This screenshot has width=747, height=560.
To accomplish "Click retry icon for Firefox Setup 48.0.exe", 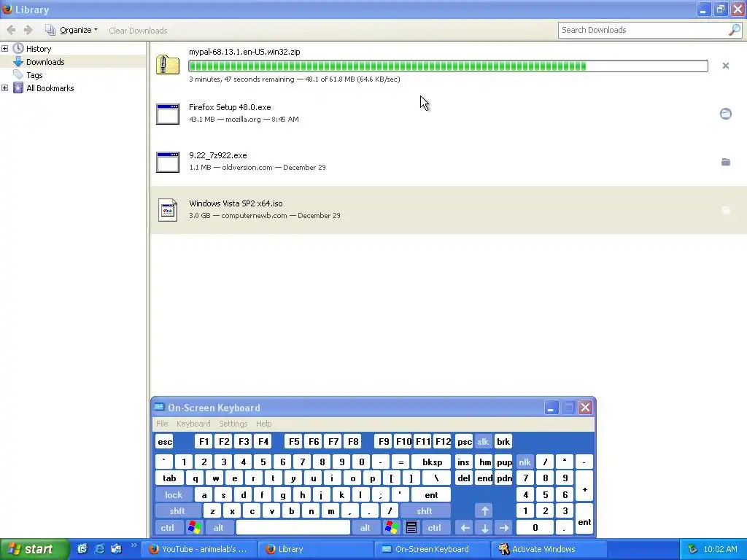I will pyautogui.click(x=726, y=114).
